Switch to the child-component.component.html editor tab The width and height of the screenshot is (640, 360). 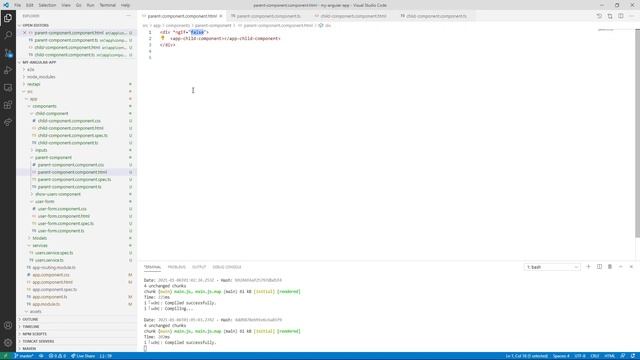pyautogui.click(x=351, y=16)
